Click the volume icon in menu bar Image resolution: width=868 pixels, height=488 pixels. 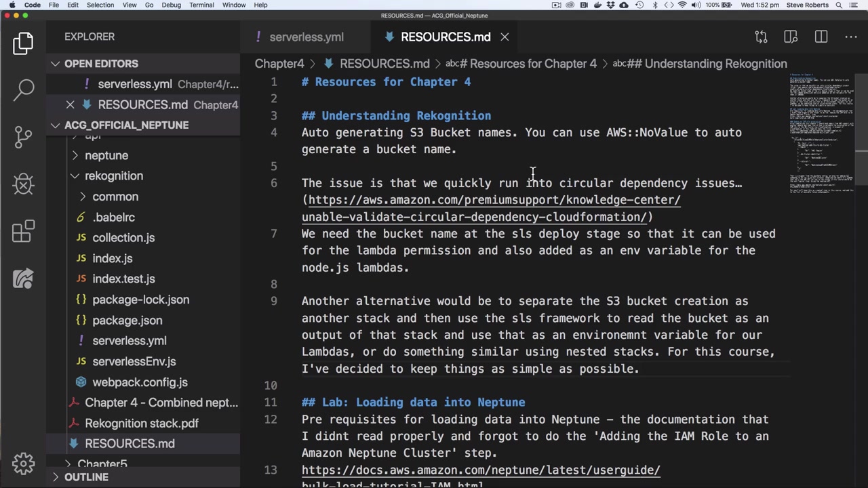pos(696,5)
